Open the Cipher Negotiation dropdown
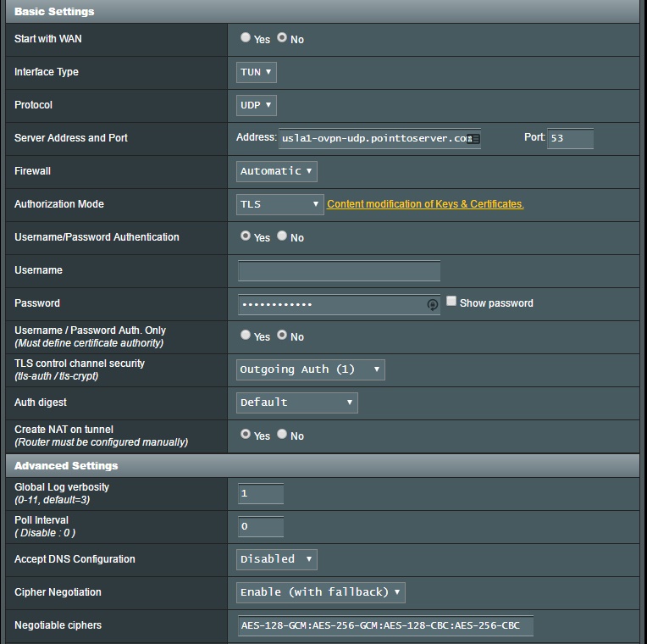 [x=320, y=591]
